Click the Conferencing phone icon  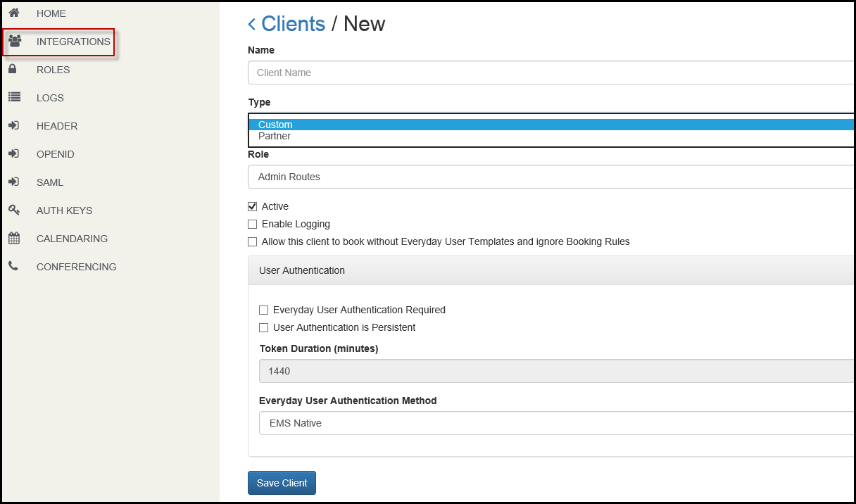pyautogui.click(x=15, y=266)
